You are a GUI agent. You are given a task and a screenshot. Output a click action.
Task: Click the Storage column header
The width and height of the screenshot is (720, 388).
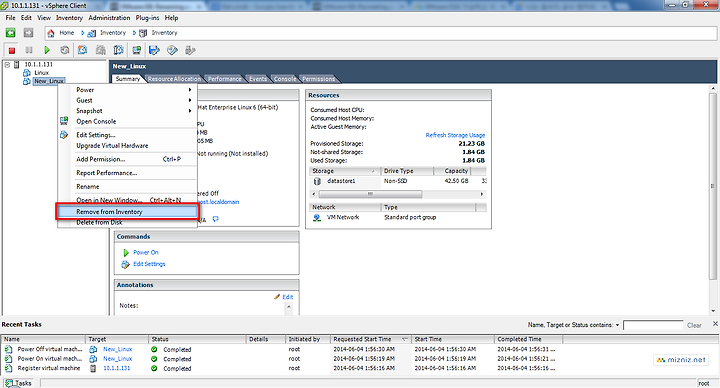click(344, 171)
